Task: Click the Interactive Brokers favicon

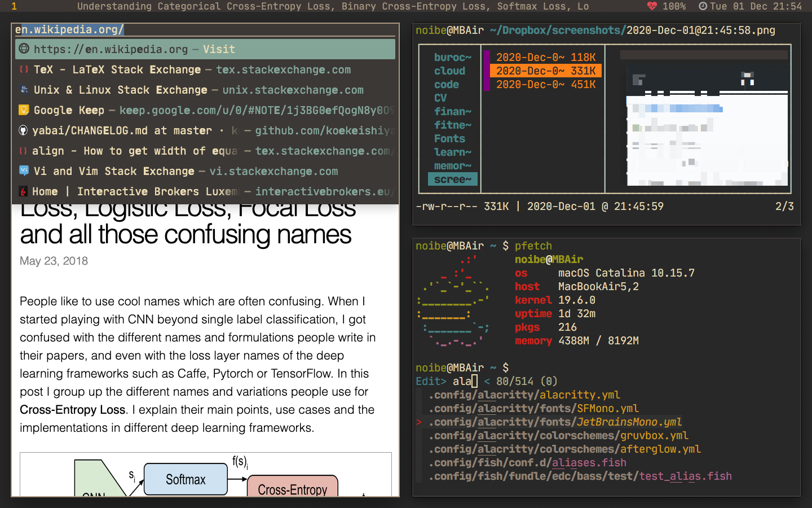Action: coord(23,191)
